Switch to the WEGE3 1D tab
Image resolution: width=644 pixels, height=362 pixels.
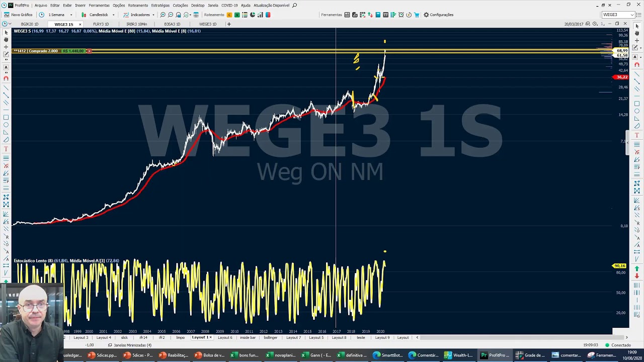208,24
